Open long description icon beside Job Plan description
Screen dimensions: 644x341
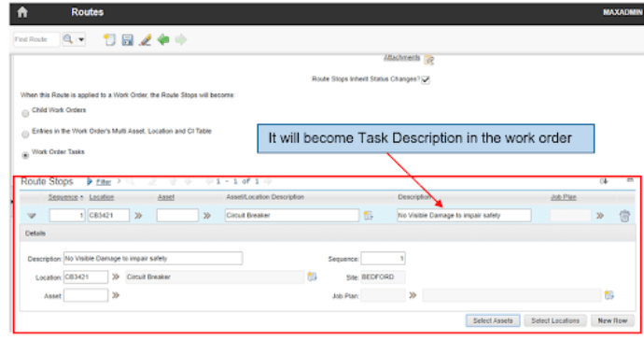coord(609,295)
